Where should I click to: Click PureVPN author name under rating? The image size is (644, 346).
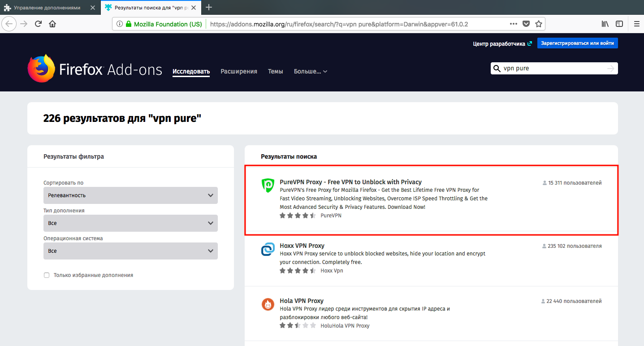[331, 216]
